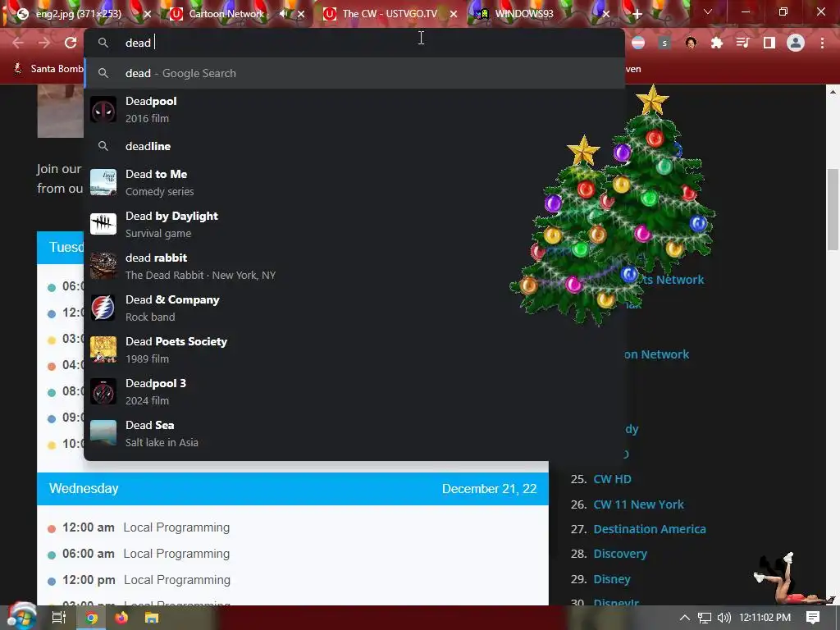This screenshot has width=840, height=630.
Task: Click the pastel striped flag extension icon
Action: 638,43
